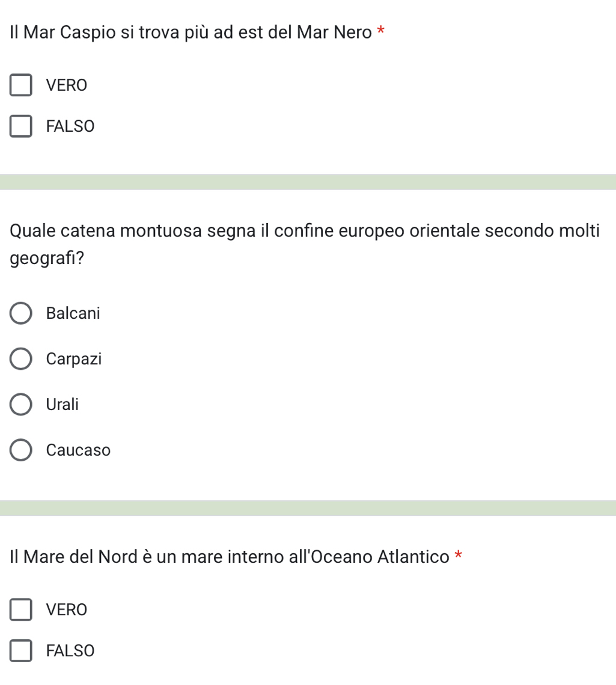Check the FALSO box for Mare del Nord question
The image size is (616, 685).
pyautogui.click(x=21, y=651)
